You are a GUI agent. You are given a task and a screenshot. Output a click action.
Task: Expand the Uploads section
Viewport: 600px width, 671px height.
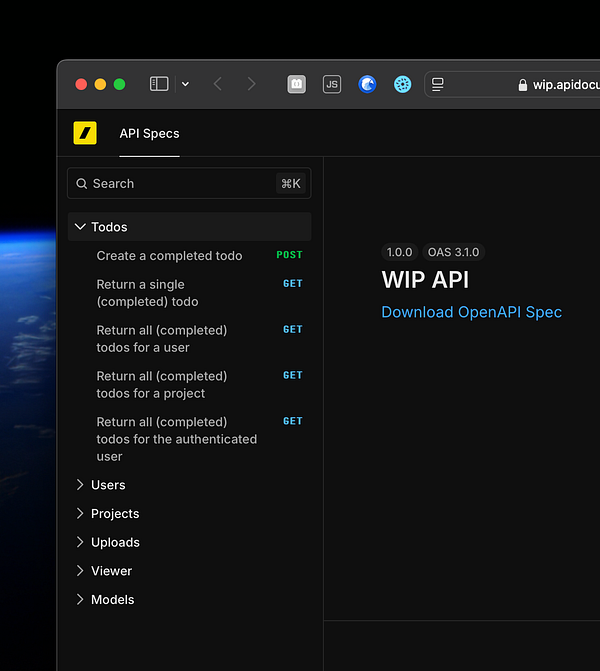point(115,543)
